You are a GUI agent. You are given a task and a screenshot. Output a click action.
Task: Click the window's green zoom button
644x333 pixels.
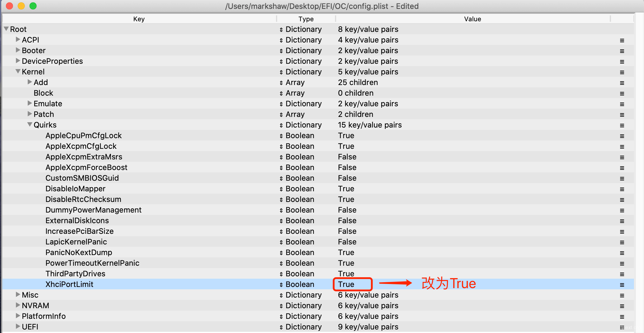click(x=33, y=6)
